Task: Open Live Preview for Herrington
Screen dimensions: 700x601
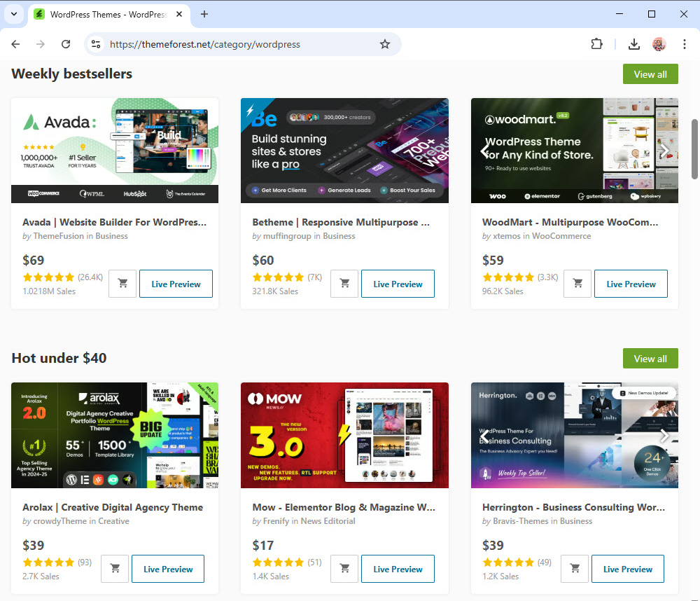Action: coord(628,569)
